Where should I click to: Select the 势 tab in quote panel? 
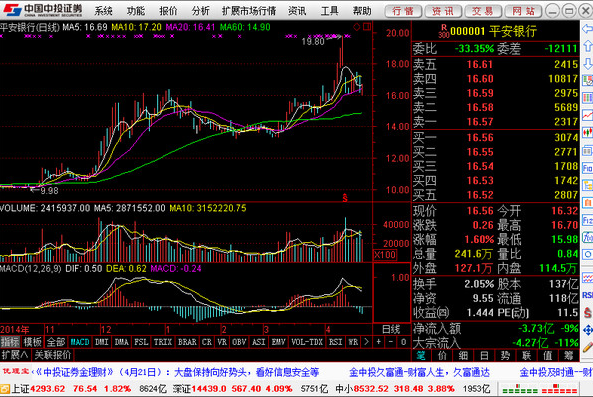pyautogui.click(x=505, y=355)
